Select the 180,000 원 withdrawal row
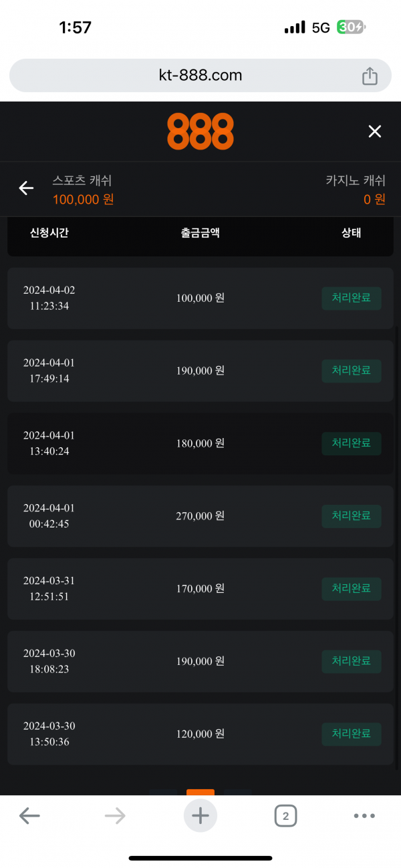 click(200, 443)
